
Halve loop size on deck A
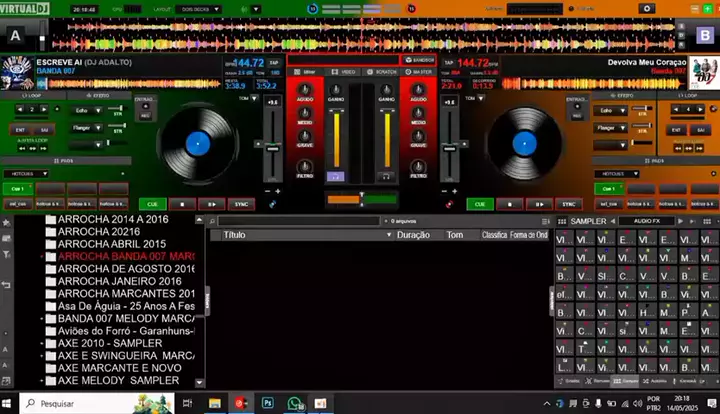[x=20, y=109]
